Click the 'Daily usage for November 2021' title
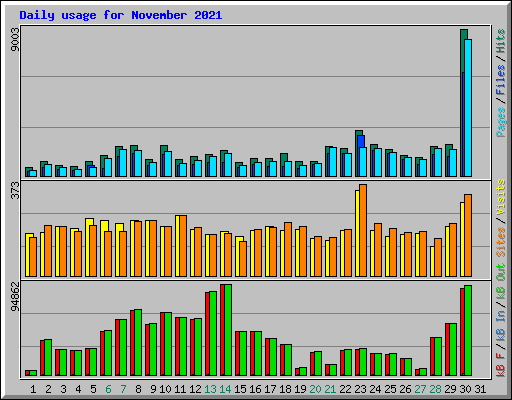 (x=121, y=15)
